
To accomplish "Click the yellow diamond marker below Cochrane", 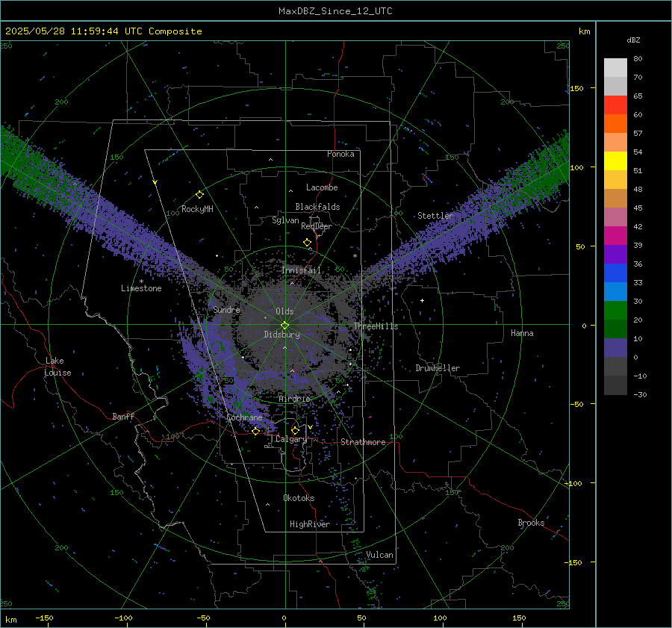I will tap(256, 432).
